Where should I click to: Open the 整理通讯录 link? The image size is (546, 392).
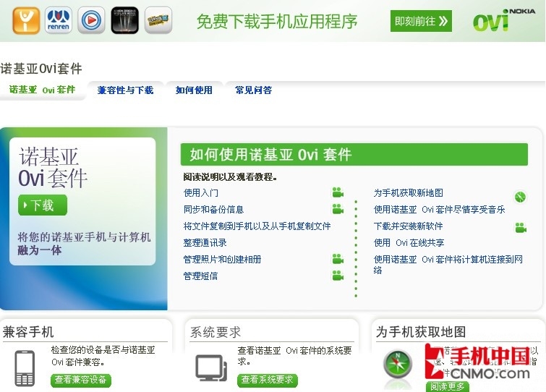point(205,243)
